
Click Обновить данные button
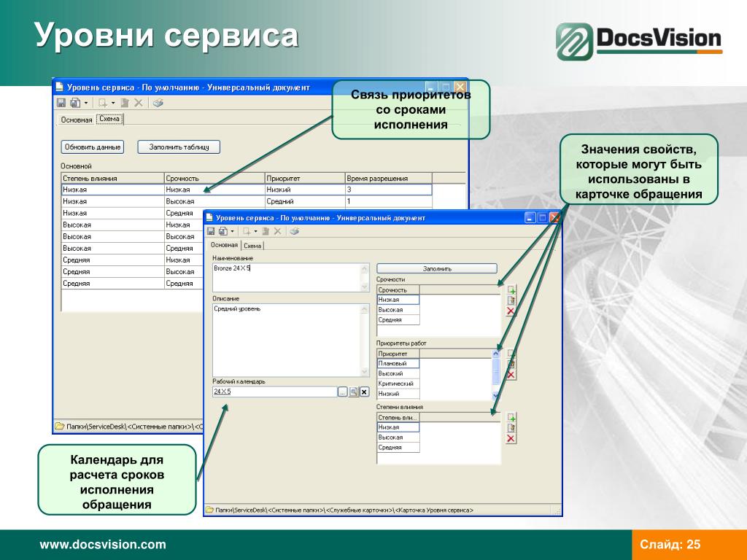tap(93, 147)
